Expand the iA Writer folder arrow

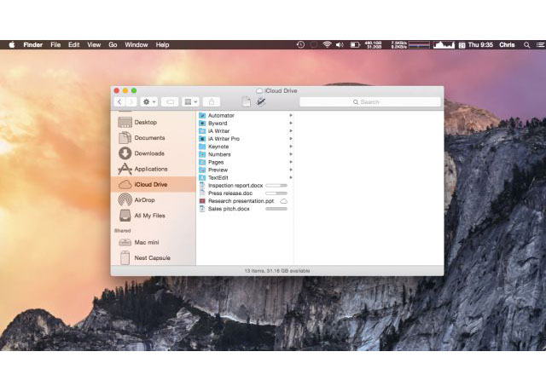(x=290, y=131)
